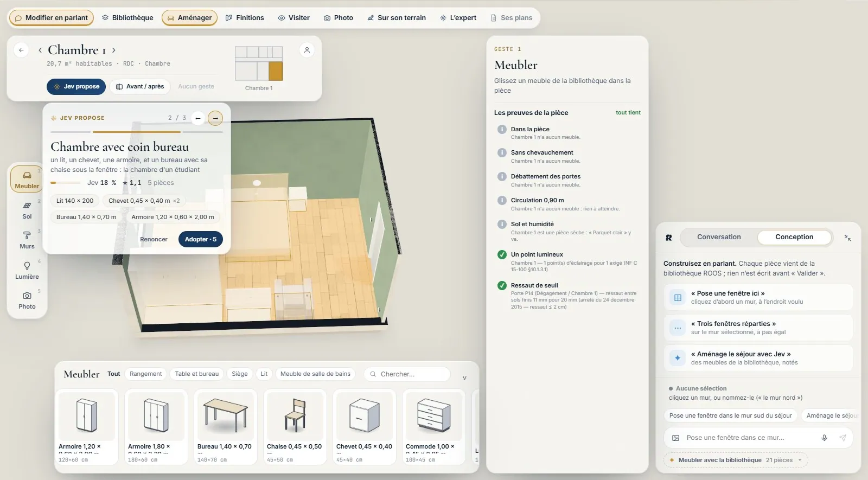Click the Jev propose button
Image resolution: width=868 pixels, height=480 pixels.
coord(76,87)
